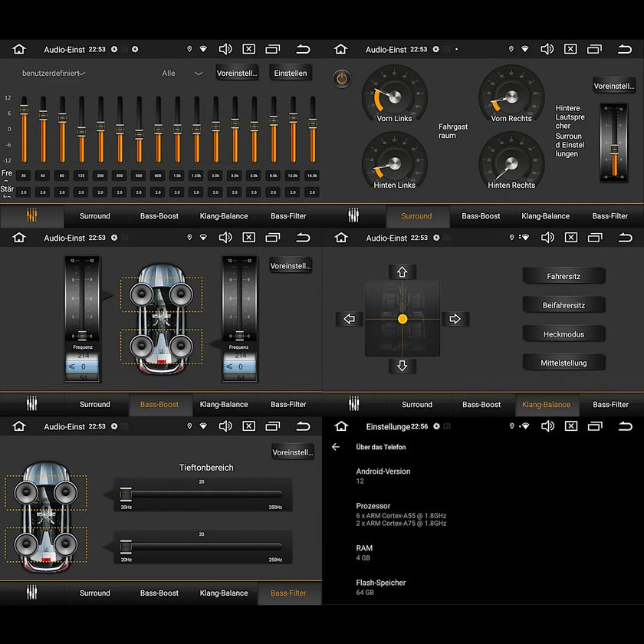Image resolution: width=644 pixels, height=644 pixels.
Task: Select the Fahrersitz balance preset
Action: [x=563, y=277]
